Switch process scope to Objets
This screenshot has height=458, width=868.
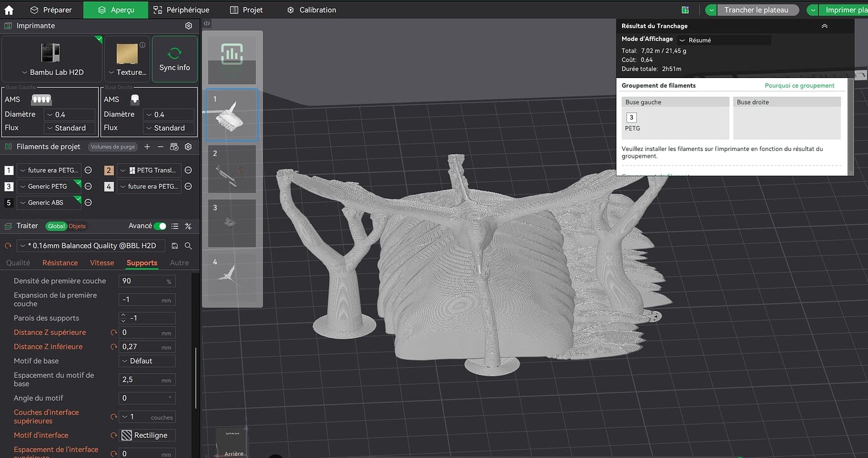pyautogui.click(x=77, y=226)
